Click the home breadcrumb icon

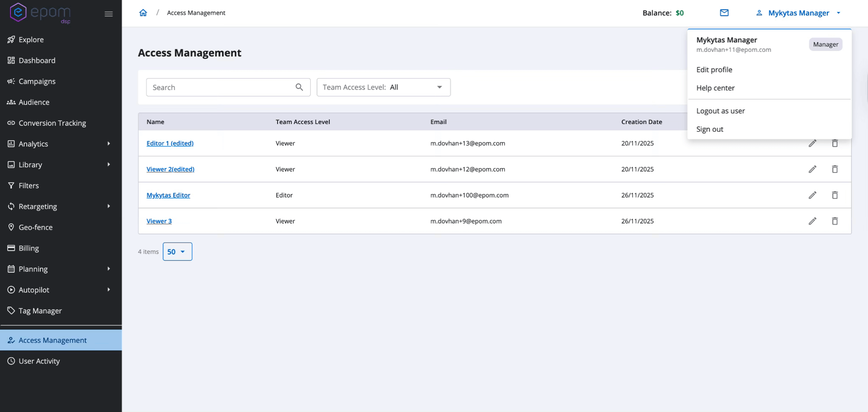143,13
